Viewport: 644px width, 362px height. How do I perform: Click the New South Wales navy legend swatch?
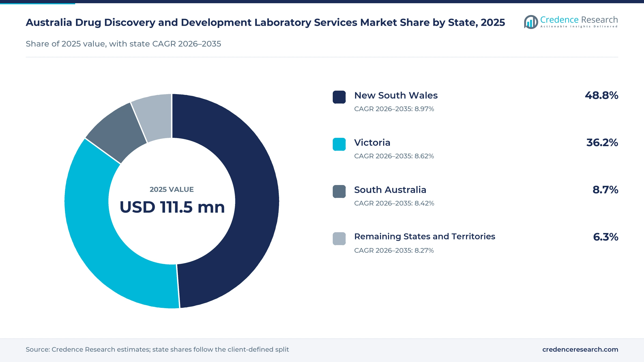pyautogui.click(x=339, y=97)
